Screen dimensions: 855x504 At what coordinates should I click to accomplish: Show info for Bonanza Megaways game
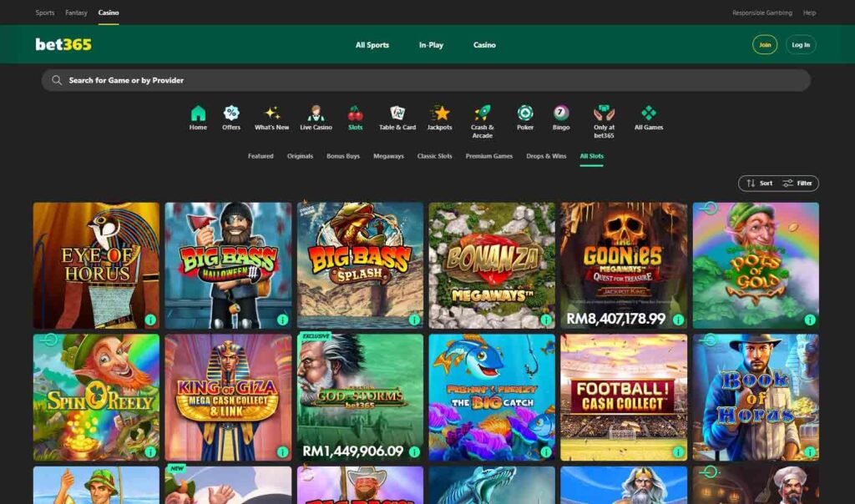(546, 320)
